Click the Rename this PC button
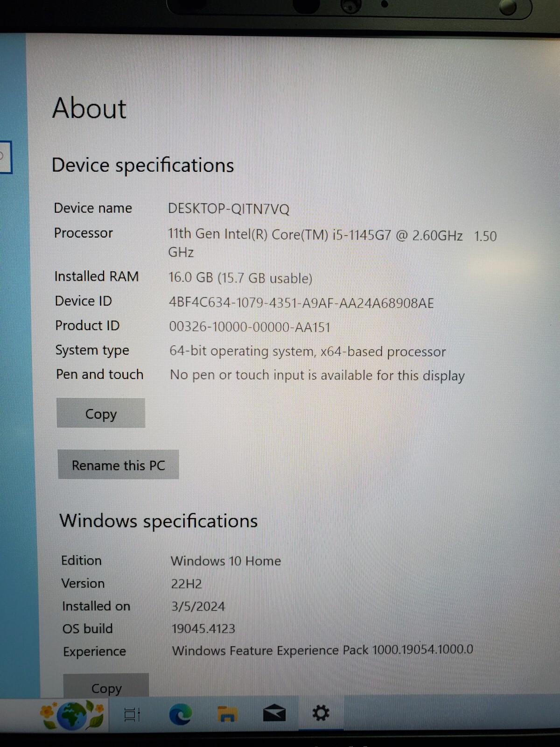 [x=119, y=465]
